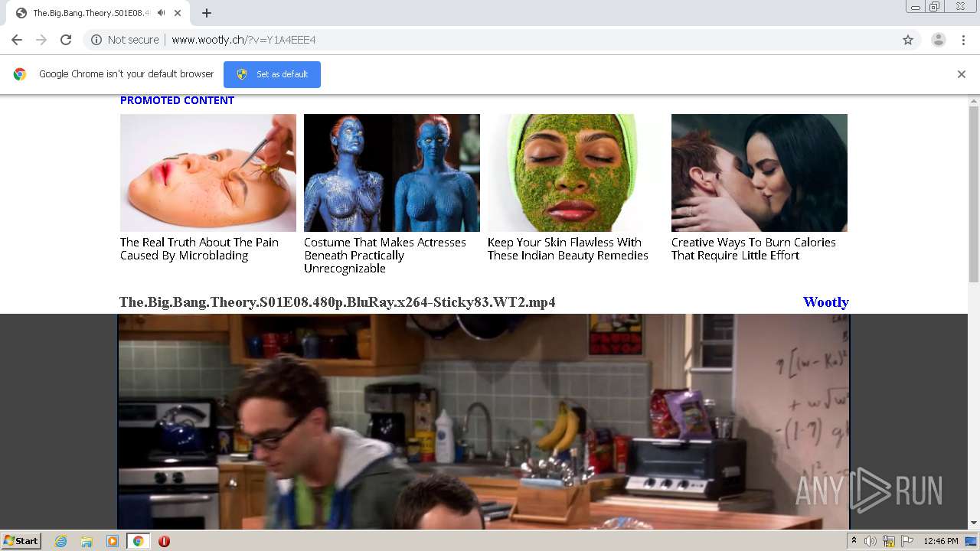Minimize the Chrome window
Viewport: 980px width, 551px height.
pos(915,7)
